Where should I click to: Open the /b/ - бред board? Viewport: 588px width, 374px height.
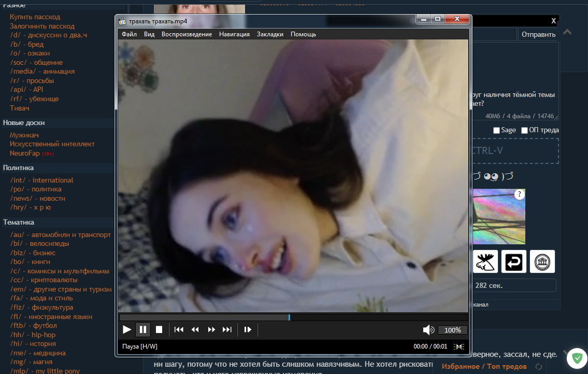[x=26, y=44]
